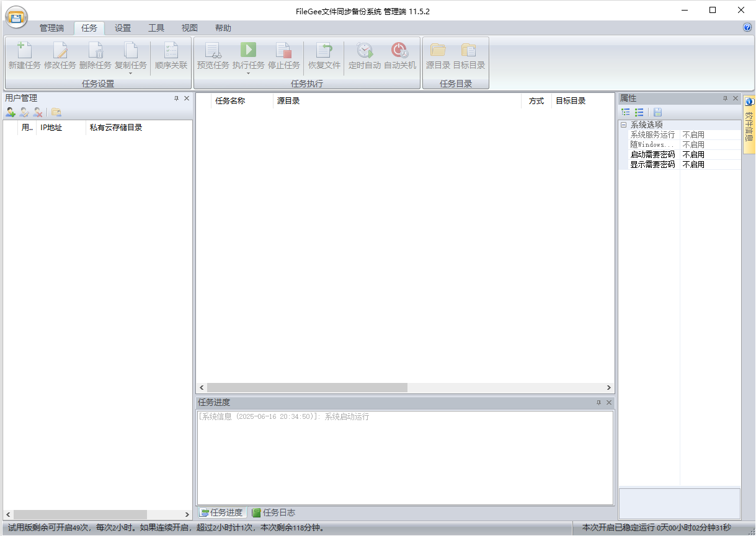Select the 任务 ribbon tab
The image size is (756, 536).
89,28
